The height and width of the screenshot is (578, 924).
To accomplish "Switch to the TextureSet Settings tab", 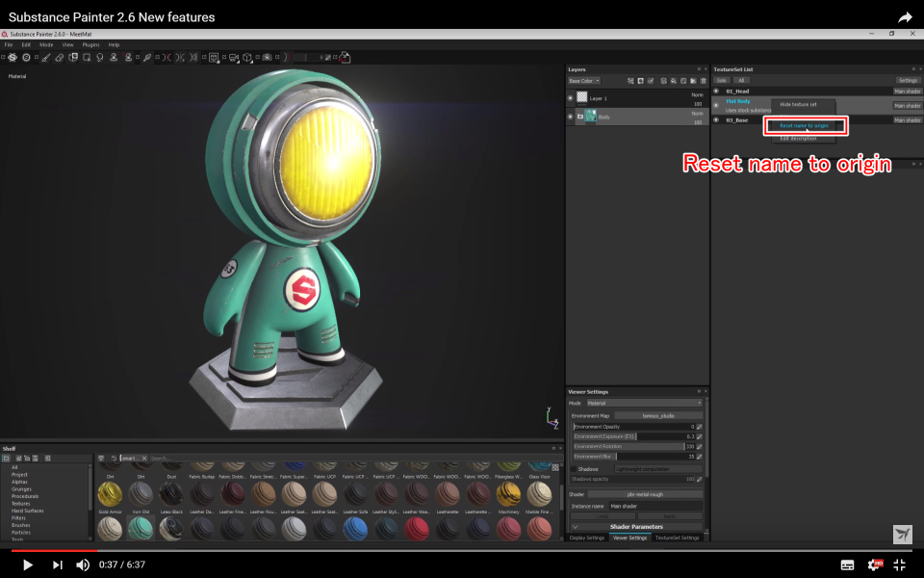I will tap(677, 538).
